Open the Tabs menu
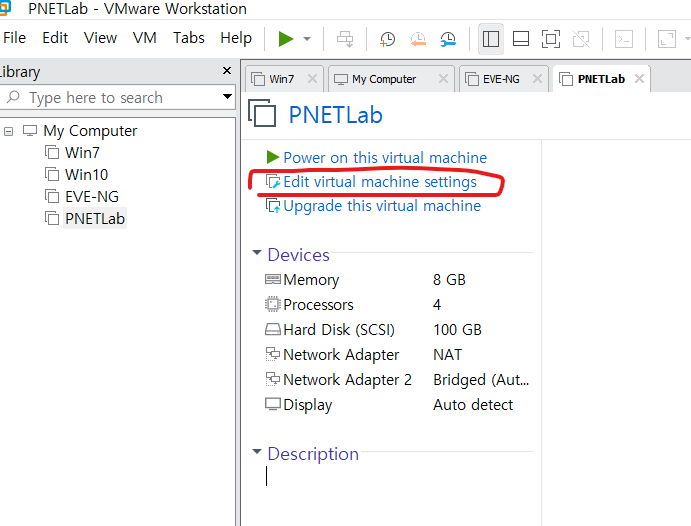Screen dimensions: 691x526 189,38
